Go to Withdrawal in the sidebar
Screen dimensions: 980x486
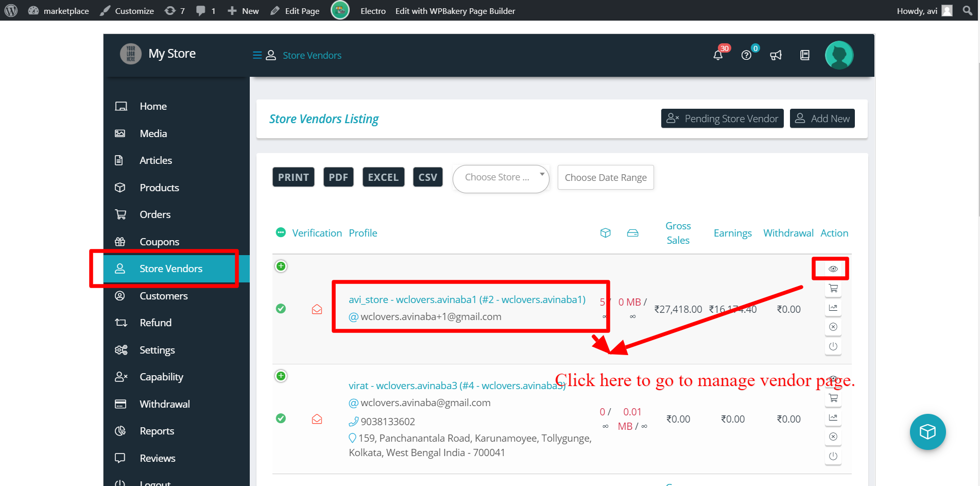point(164,404)
